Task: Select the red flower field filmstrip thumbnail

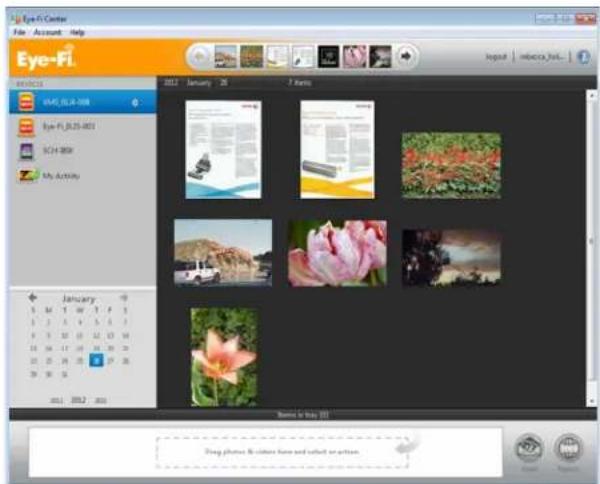Action: click(251, 57)
